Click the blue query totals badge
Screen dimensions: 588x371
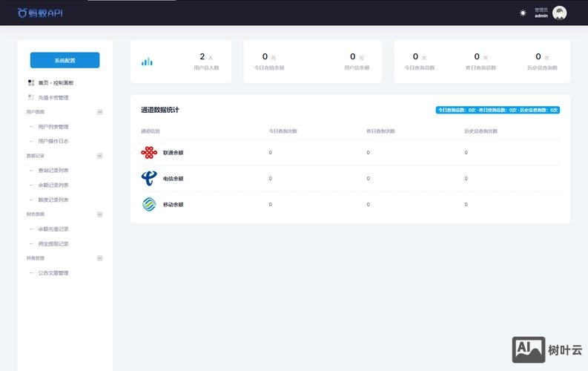tap(497, 110)
